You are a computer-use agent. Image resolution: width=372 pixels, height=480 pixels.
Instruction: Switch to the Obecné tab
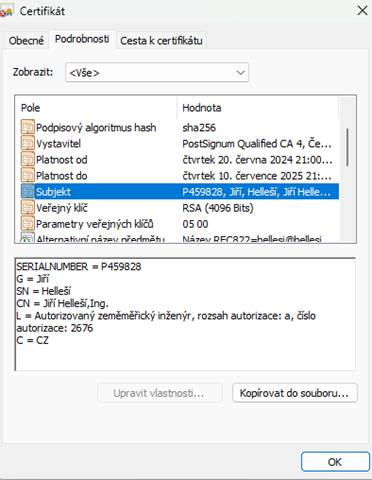(x=26, y=41)
